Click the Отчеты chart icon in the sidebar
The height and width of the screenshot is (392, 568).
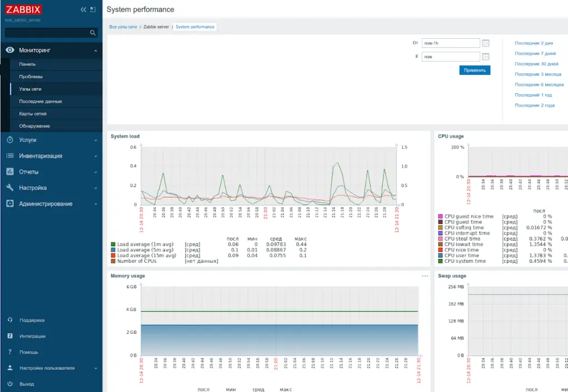pyautogui.click(x=10, y=172)
